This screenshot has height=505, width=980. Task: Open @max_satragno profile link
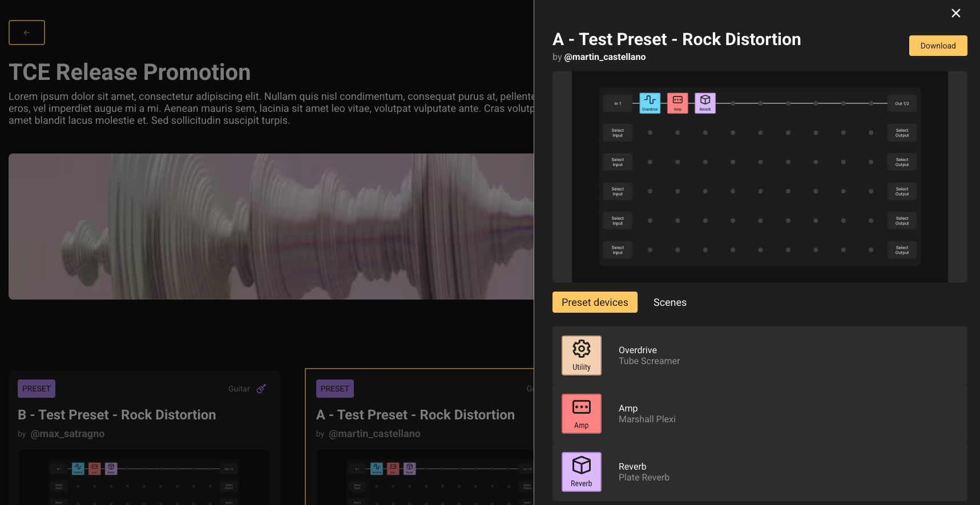(67, 434)
